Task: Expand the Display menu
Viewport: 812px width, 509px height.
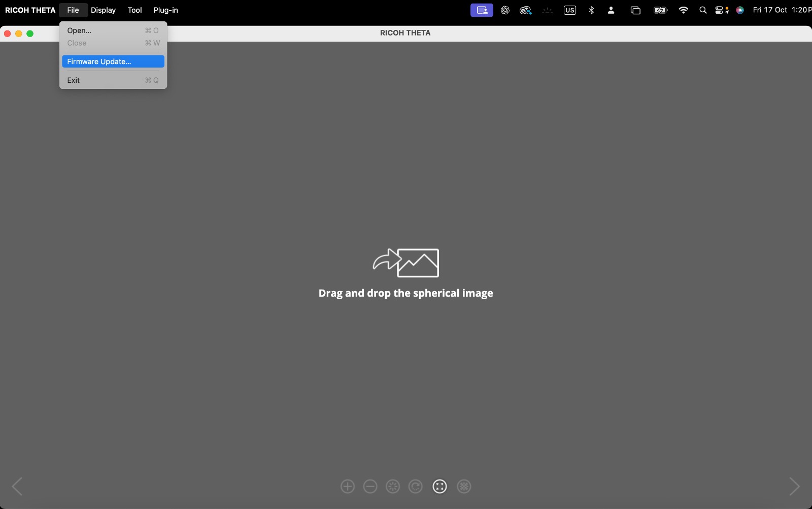Action: point(103,10)
